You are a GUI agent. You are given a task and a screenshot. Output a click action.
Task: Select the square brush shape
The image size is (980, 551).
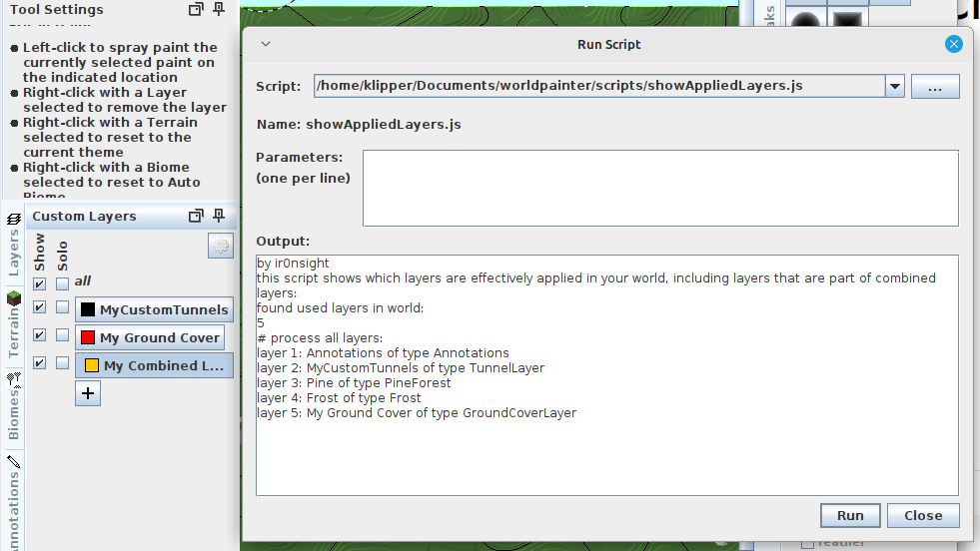[x=847, y=21]
